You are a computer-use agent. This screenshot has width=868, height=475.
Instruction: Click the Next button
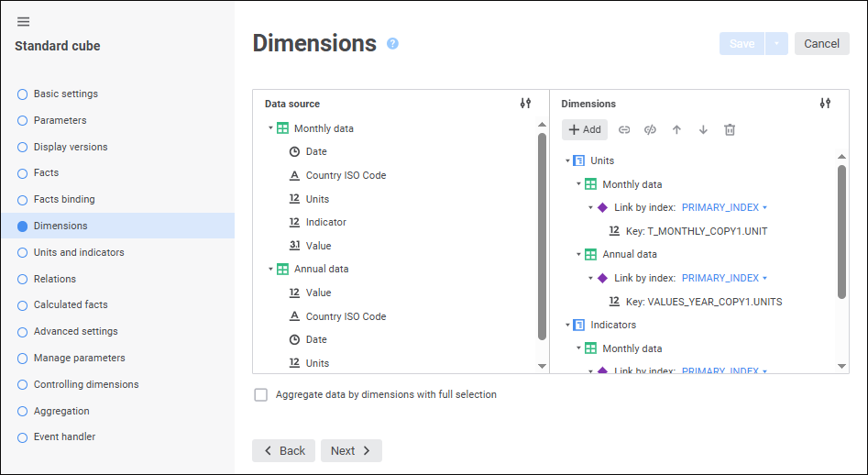pos(351,451)
